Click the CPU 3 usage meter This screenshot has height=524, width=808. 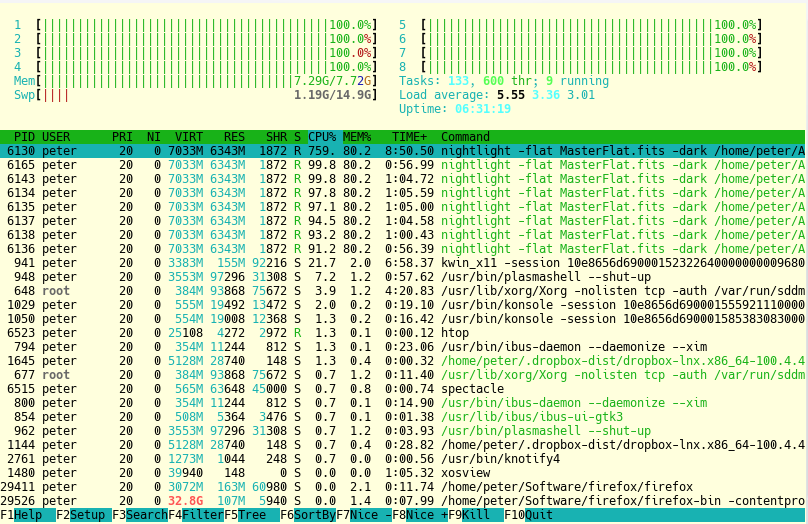click(196, 53)
